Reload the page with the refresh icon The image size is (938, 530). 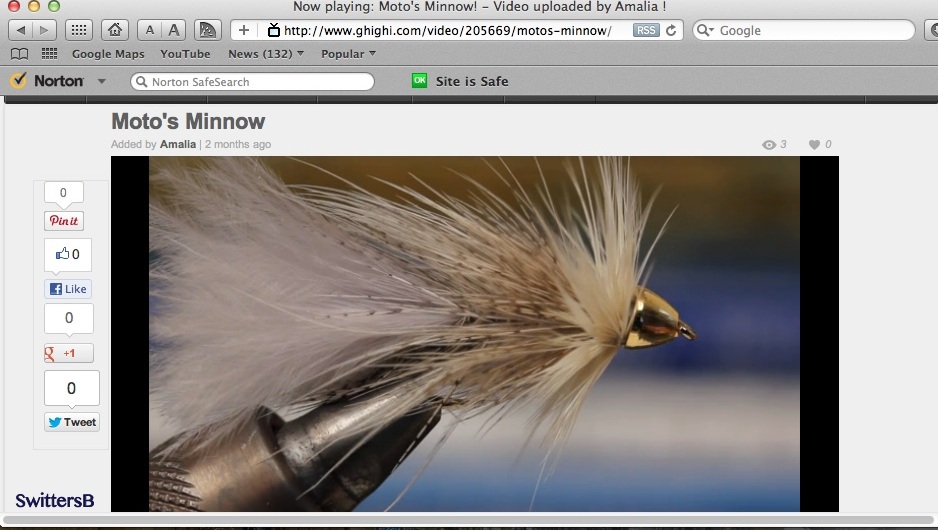[672, 30]
